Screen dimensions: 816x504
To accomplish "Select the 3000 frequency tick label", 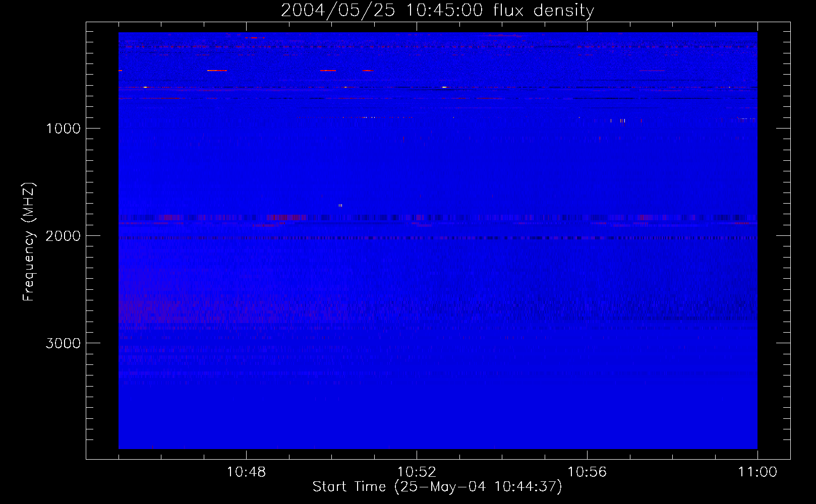I will [x=63, y=343].
